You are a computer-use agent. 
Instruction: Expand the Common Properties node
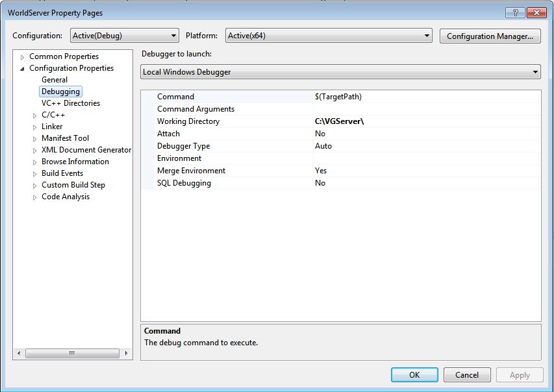pos(23,57)
